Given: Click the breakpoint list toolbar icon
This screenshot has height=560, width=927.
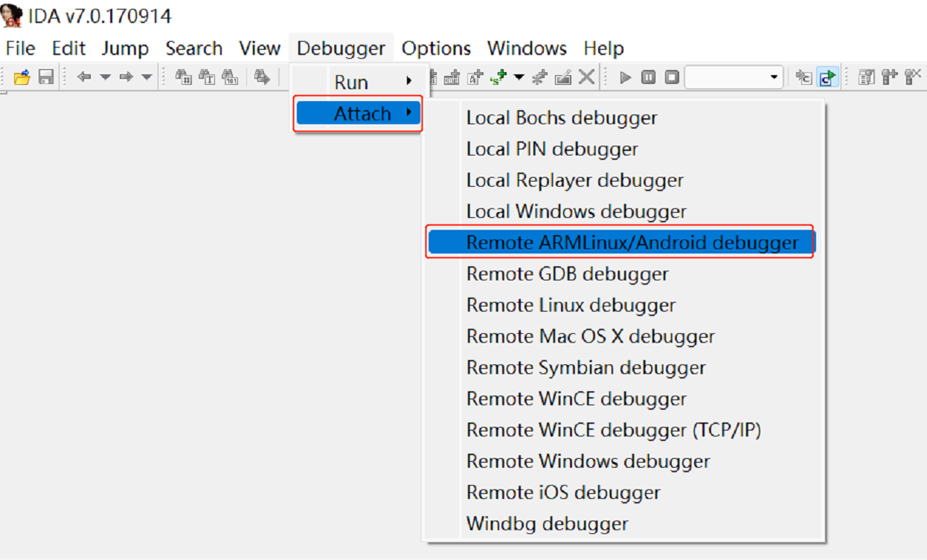Looking at the screenshot, I should pos(867,77).
